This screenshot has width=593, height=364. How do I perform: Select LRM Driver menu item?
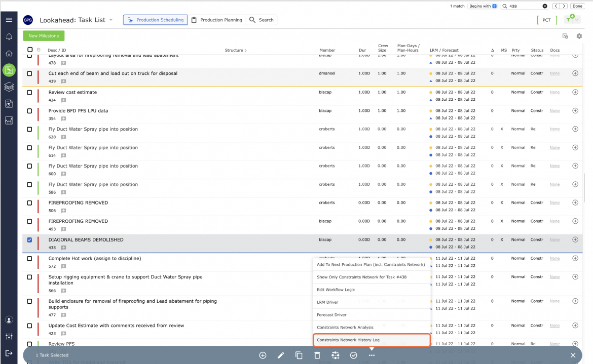coord(372,302)
